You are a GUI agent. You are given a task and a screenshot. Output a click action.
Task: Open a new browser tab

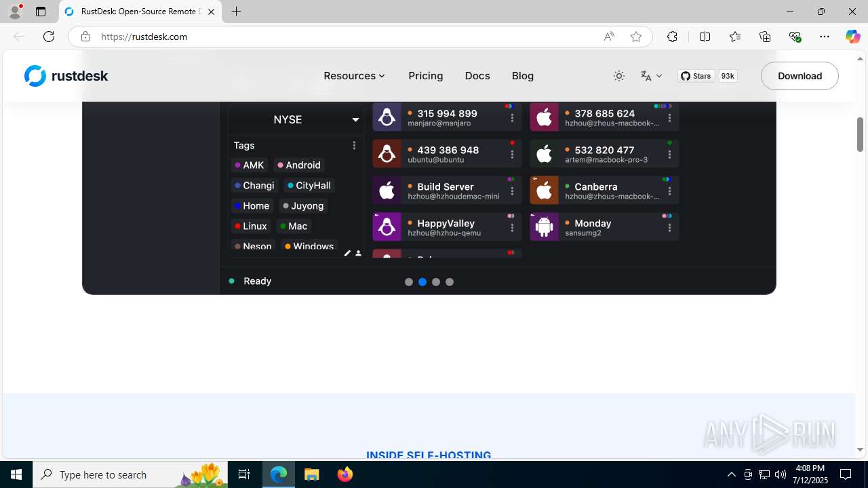[236, 12]
